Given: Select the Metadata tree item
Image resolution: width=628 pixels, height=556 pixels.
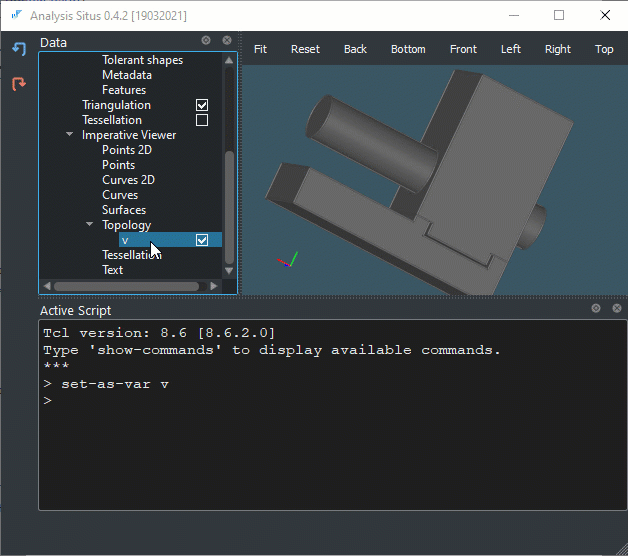Looking at the screenshot, I should pos(127,75).
